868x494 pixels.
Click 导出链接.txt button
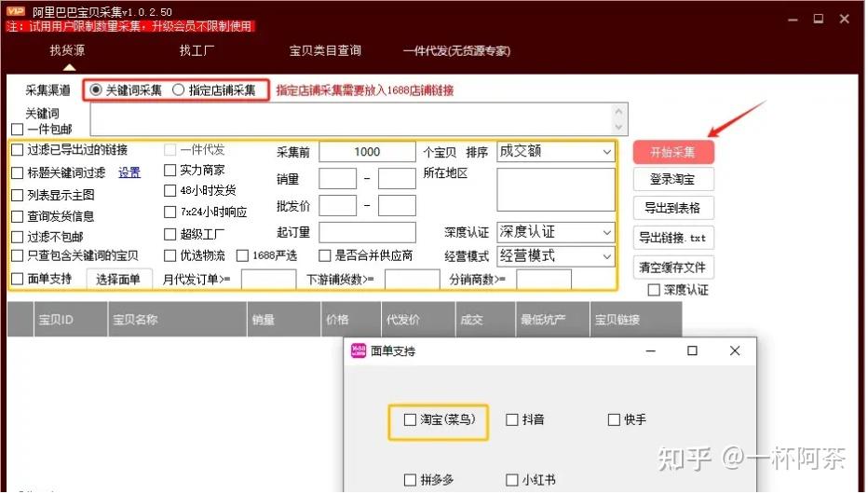click(673, 238)
